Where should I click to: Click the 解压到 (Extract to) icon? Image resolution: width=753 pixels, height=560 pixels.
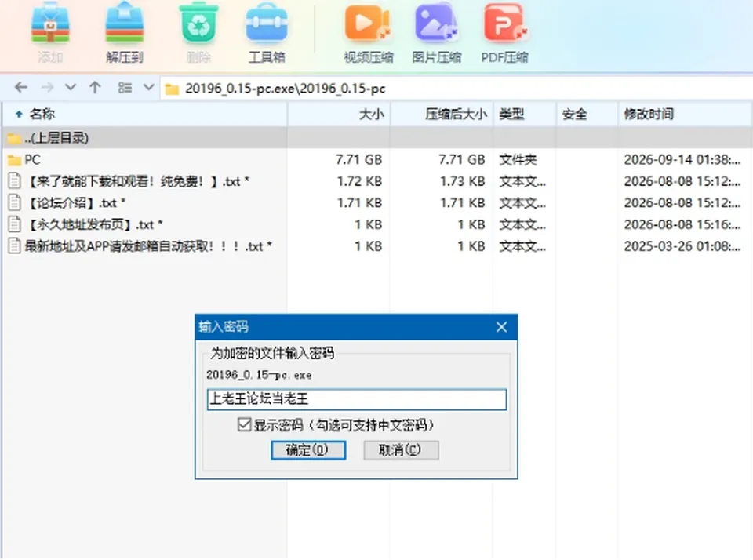[x=125, y=23]
